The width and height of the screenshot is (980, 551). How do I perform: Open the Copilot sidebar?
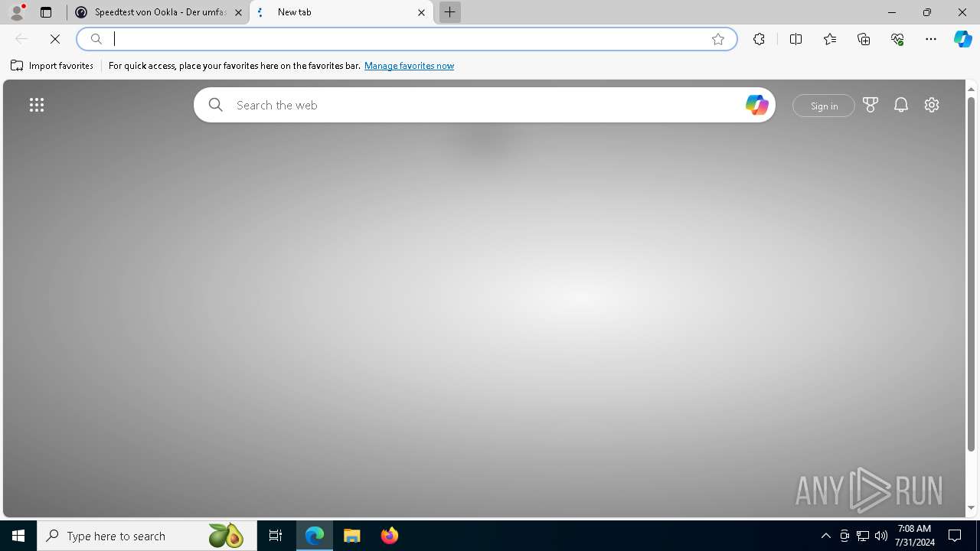[962, 39]
